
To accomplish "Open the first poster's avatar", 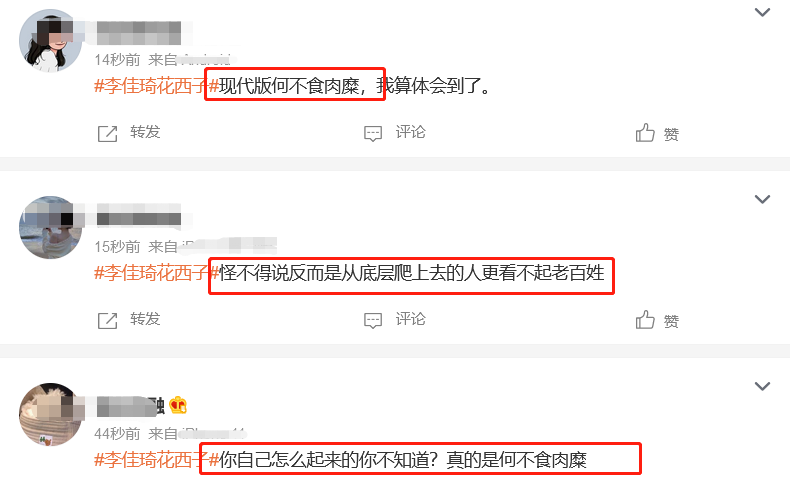I will pyautogui.click(x=50, y=41).
